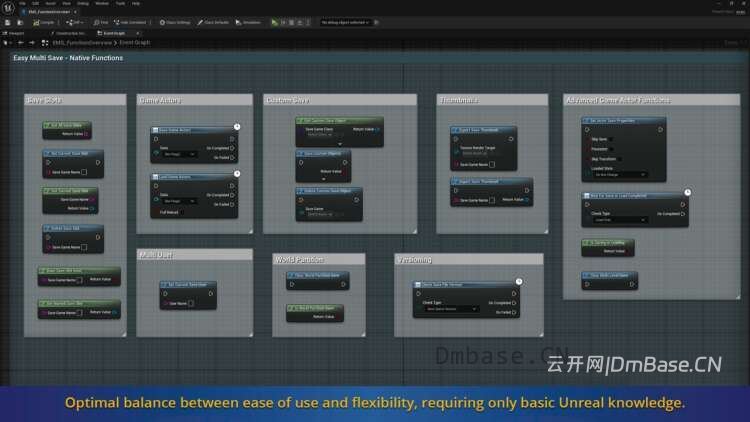Click On Failed pin of Load Game Actors node
The width and height of the screenshot is (750, 422).
(232, 204)
